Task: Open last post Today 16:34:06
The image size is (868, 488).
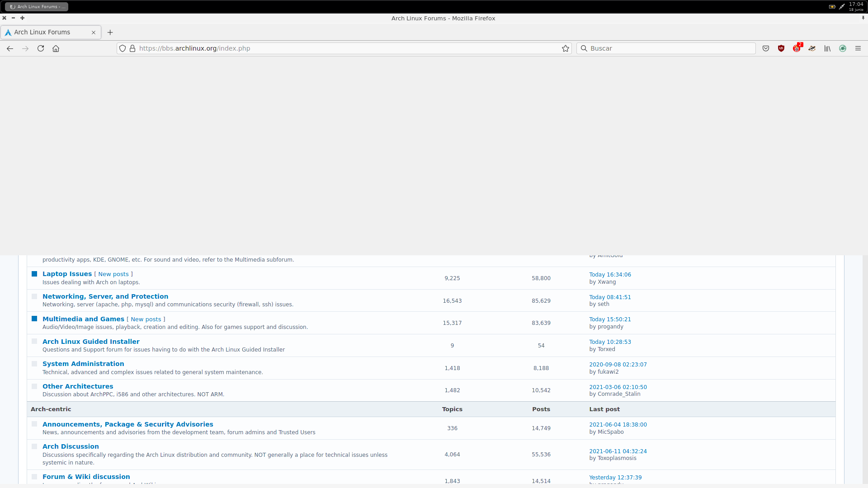Action: click(610, 275)
